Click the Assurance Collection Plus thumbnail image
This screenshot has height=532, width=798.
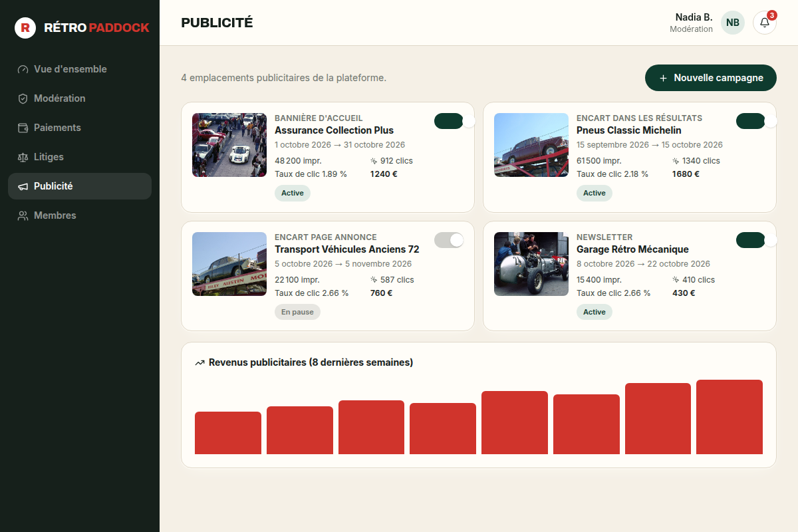coord(229,145)
